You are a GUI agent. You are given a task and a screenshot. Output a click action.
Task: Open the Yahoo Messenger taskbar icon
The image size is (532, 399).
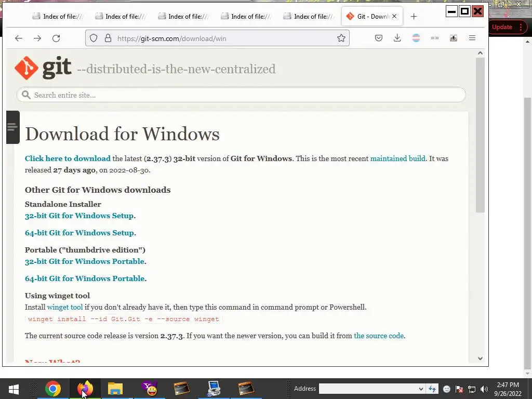click(149, 389)
